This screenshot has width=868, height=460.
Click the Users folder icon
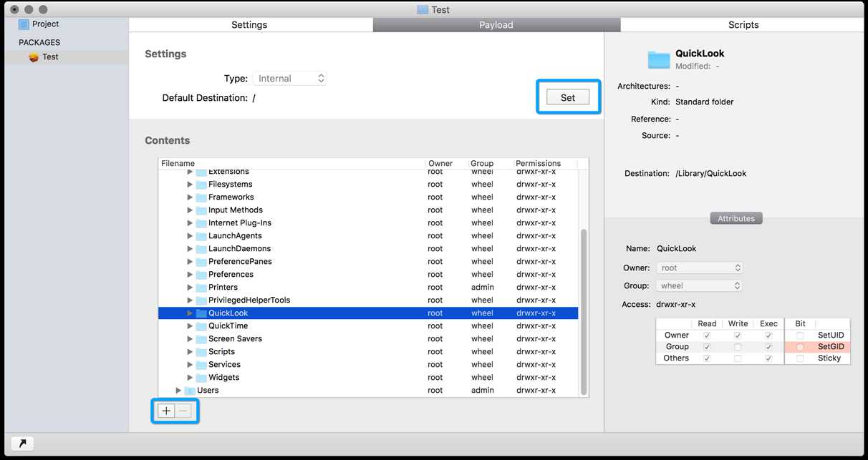point(190,391)
